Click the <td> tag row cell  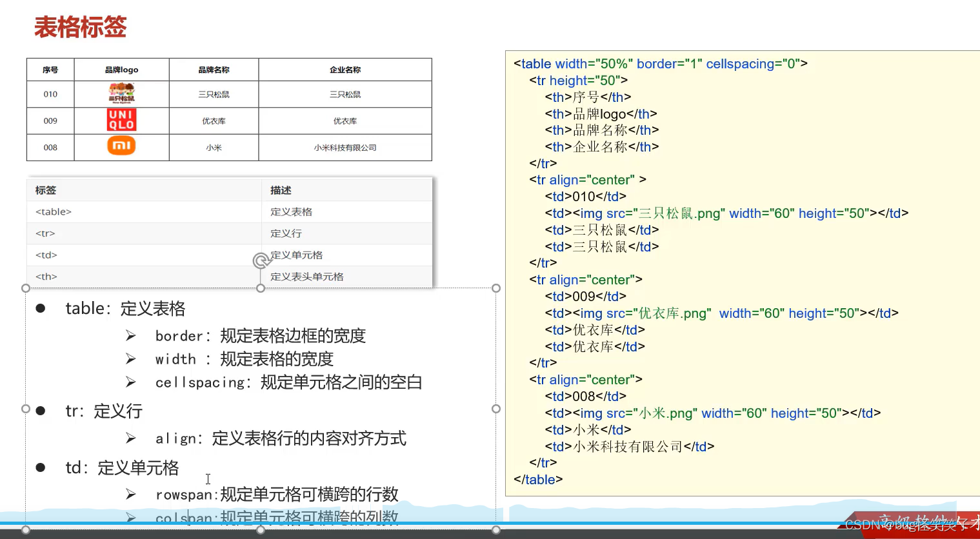[144, 255]
